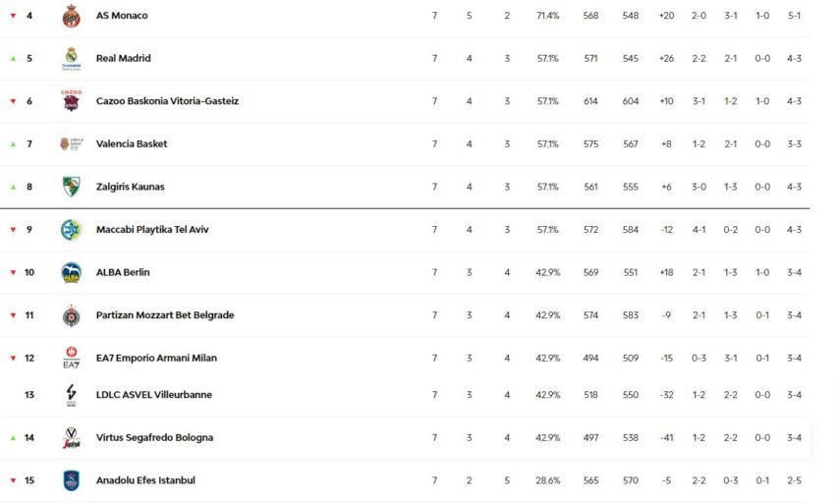840x504 pixels.
Task: Open the Anadolu Efes Istanbul name link
Action: 145,480
